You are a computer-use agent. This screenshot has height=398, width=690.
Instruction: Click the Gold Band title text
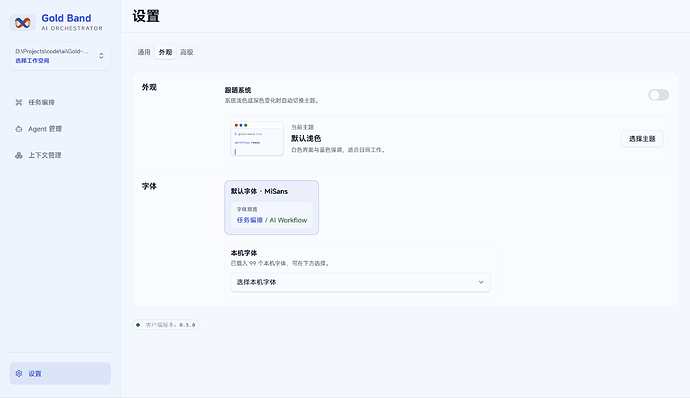[66, 18]
